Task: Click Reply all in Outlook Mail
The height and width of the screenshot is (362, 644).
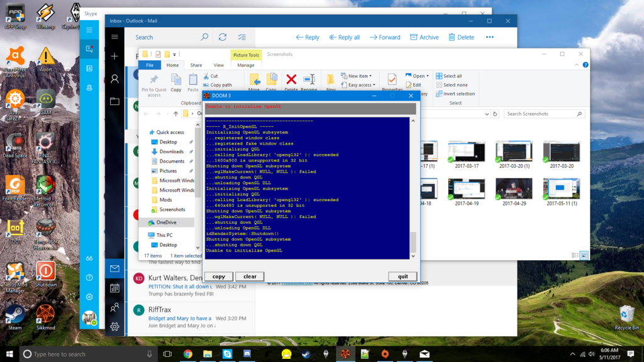Action: (344, 37)
